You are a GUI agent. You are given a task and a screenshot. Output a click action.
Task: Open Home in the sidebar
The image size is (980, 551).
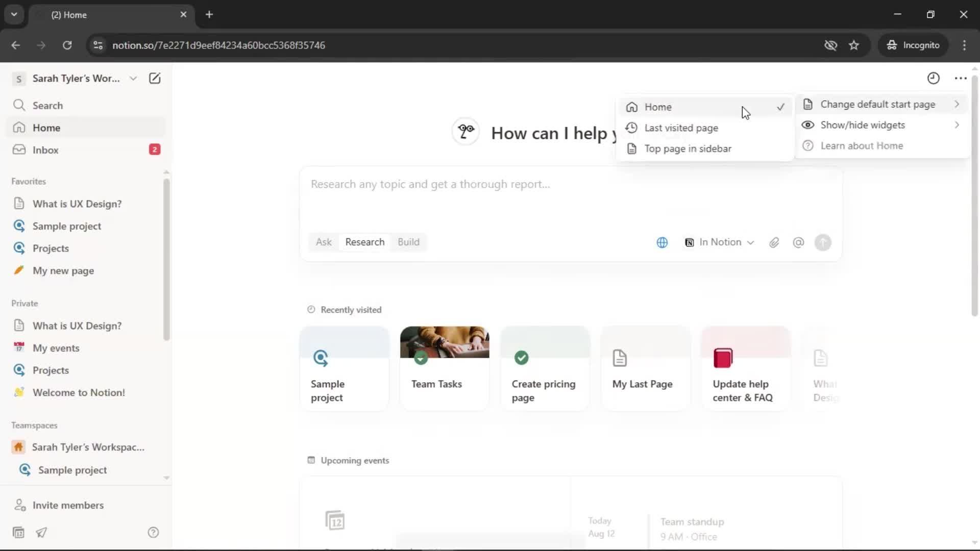(86, 128)
